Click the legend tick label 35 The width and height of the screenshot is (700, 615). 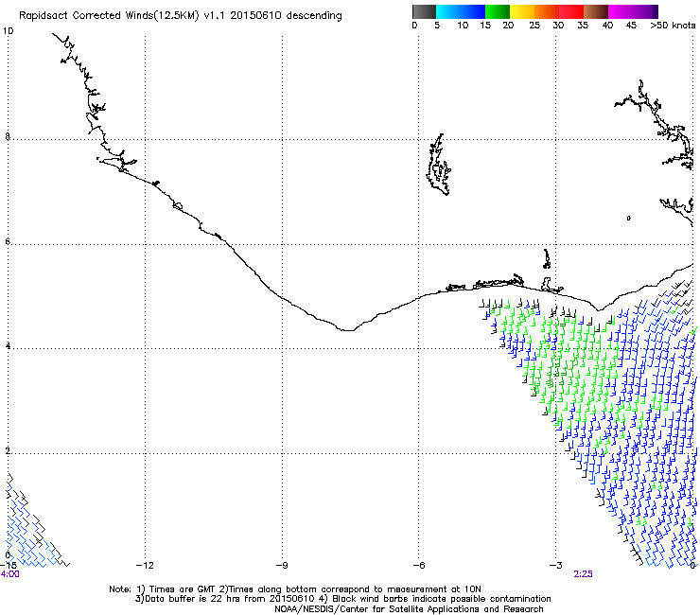click(x=583, y=26)
